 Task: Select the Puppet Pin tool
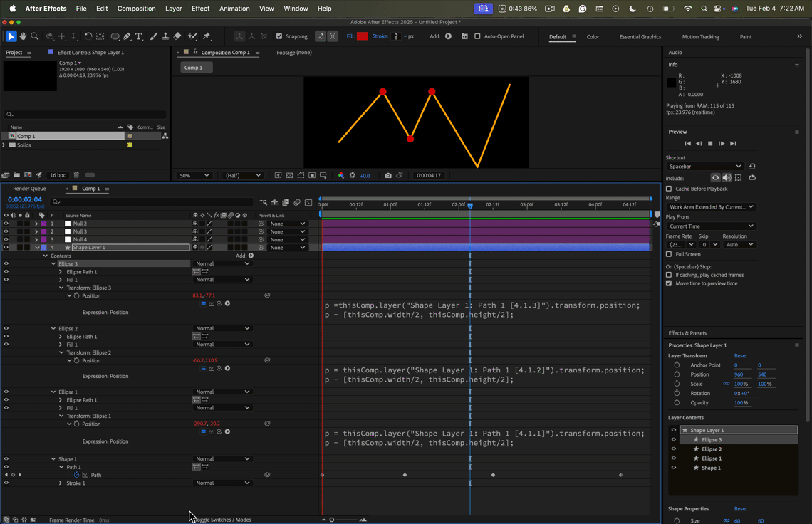coord(207,36)
